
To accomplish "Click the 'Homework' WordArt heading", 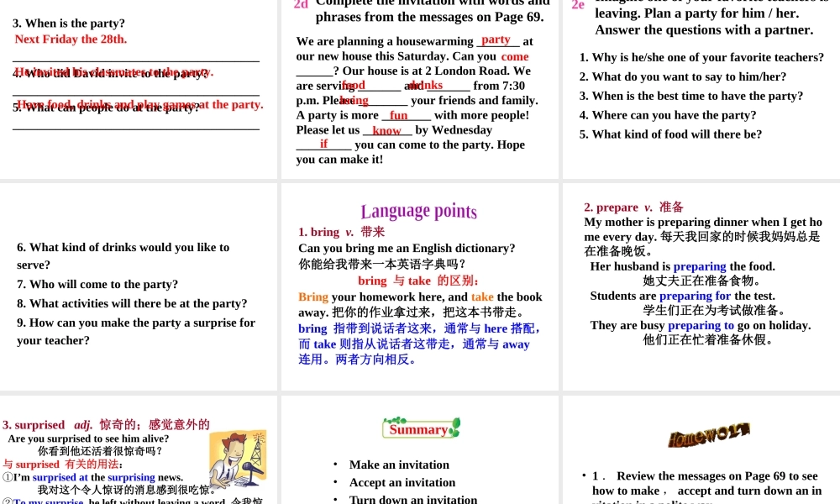I will [708, 435].
